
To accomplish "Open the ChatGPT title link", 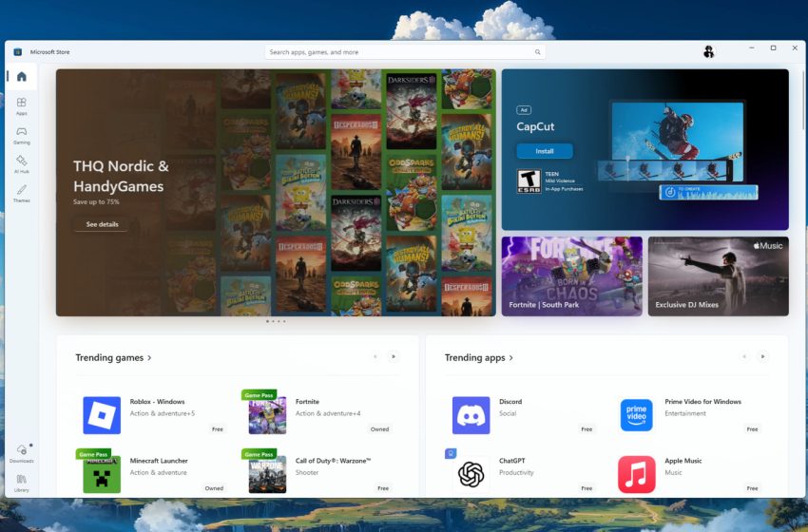I will tap(511, 461).
